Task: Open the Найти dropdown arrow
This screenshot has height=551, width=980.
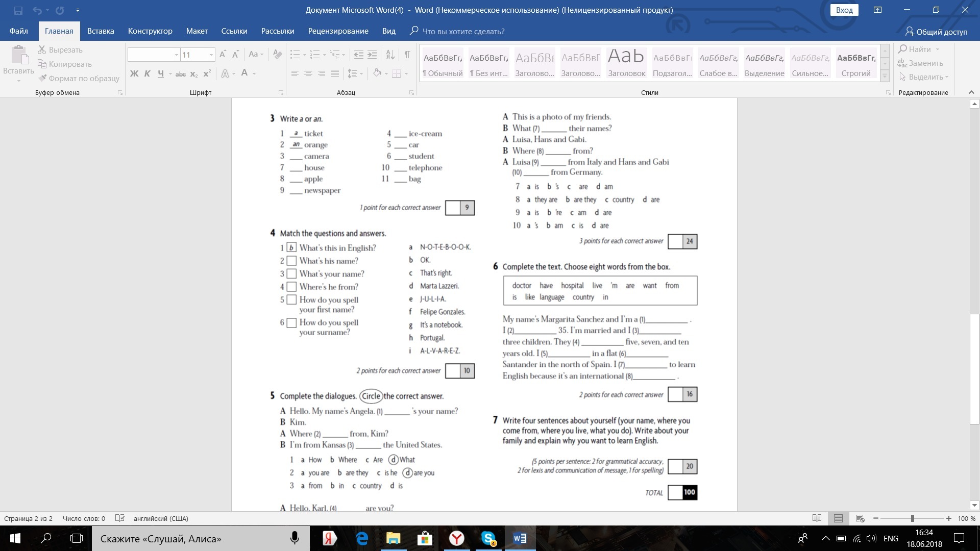Action: [937, 49]
